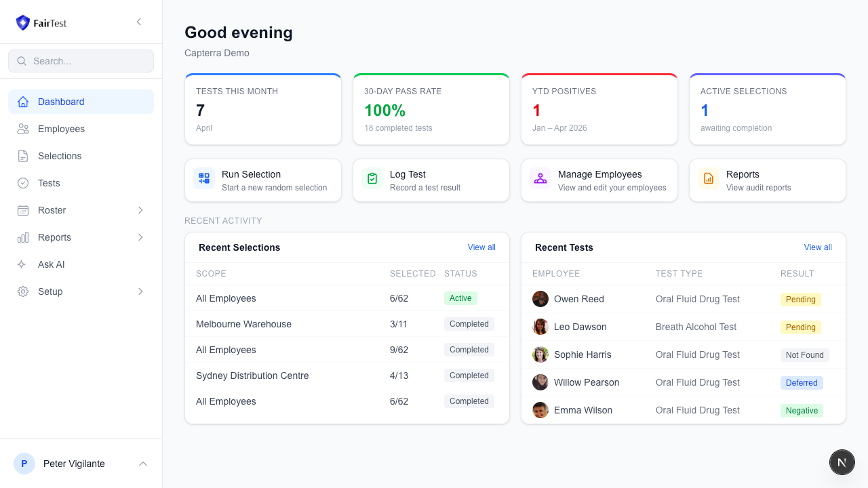Start a new Run Selection
The height and width of the screenshot is (488, 868).
(x=263, y=180)
